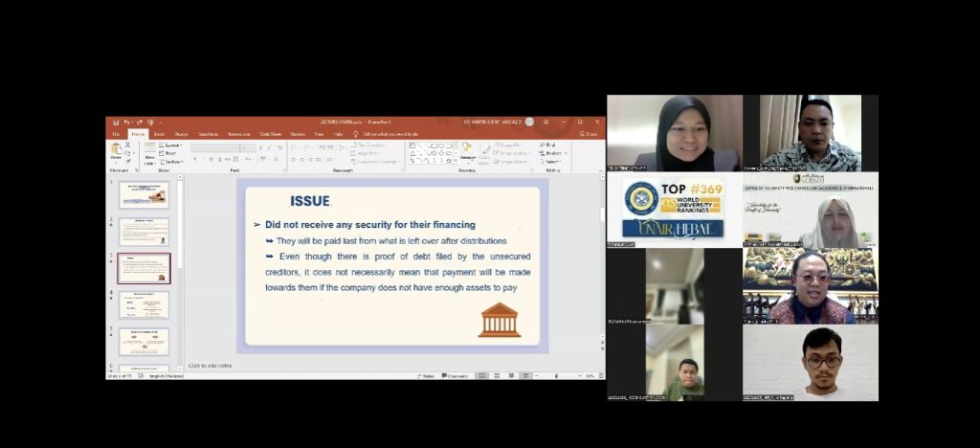Click the Undo arrow in quick access toolbar
980x448 pixels.
pyautogui.click(x=127, y=123)
